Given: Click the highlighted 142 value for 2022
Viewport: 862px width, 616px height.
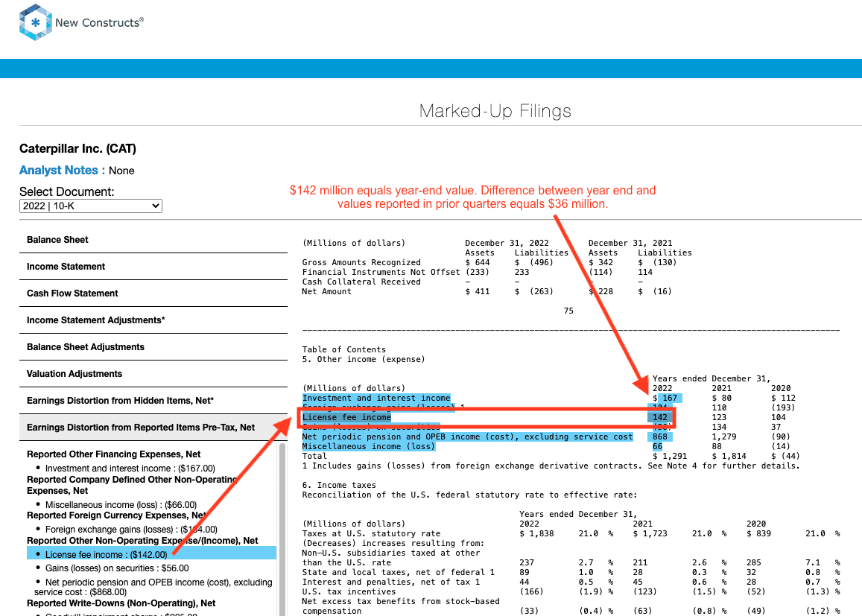Looking at the screenshot, I should click(659, 417).
